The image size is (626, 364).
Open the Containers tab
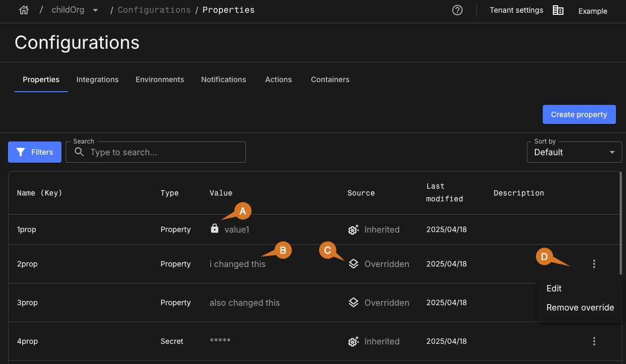(330, 79)
